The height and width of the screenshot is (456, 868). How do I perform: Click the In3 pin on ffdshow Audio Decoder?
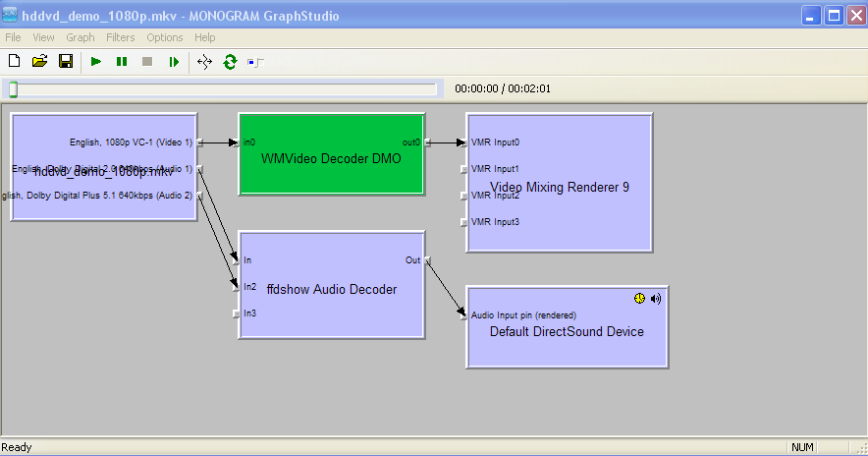coord(237,313)
